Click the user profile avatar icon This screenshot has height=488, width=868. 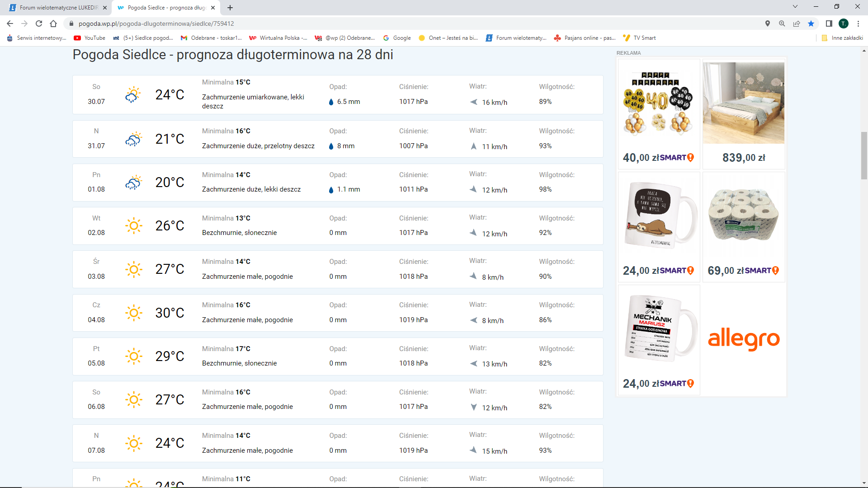coord(844,23)
